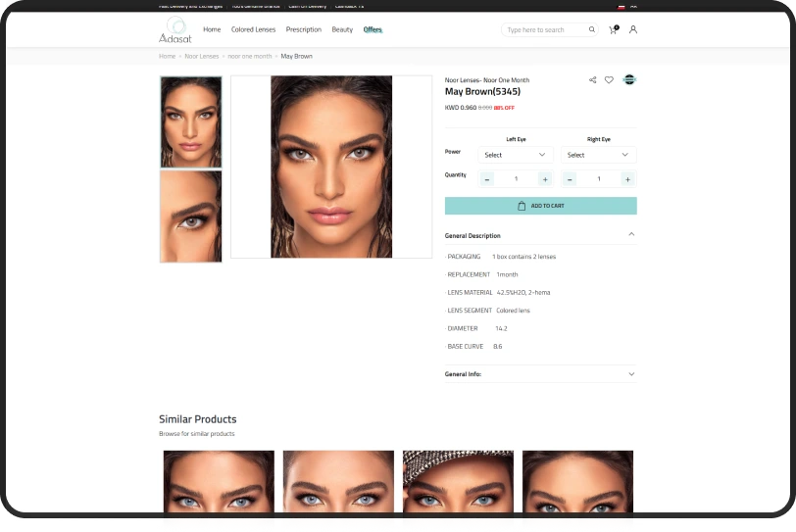Image resolution: width=796 pixels, height=532 pixels.
Task: Click the 'May Brown(5345)' title
Action: point(482,92)
